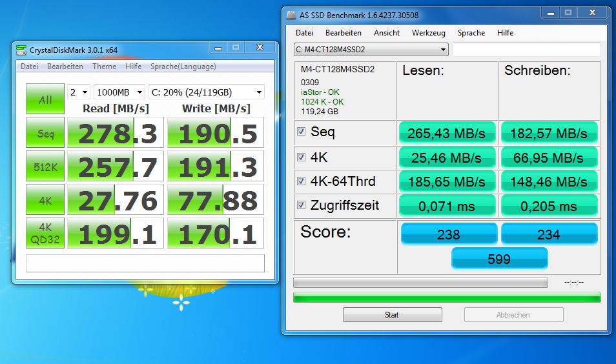Close the AS SSD Benchmark window

tap(592, 13)
